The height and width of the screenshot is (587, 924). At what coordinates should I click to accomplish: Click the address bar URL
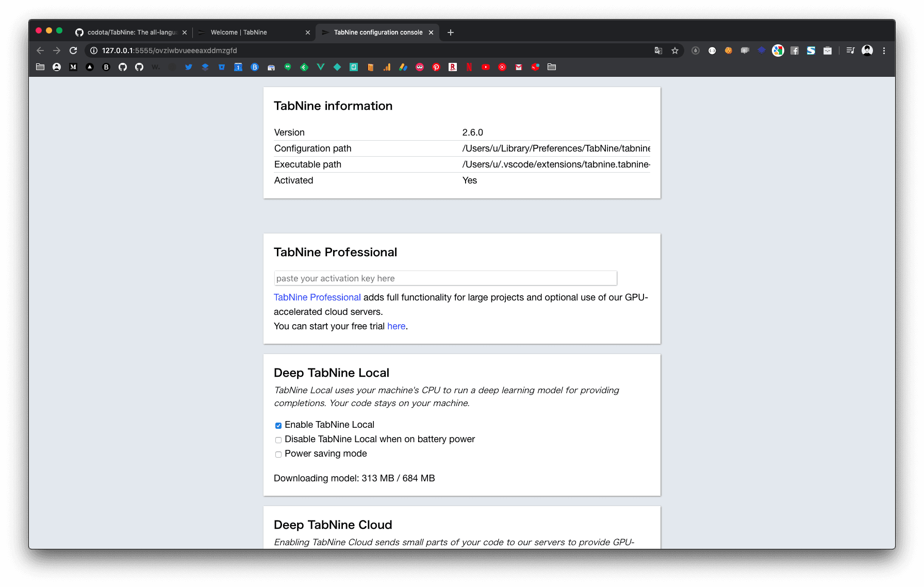(x=170, y=51)
